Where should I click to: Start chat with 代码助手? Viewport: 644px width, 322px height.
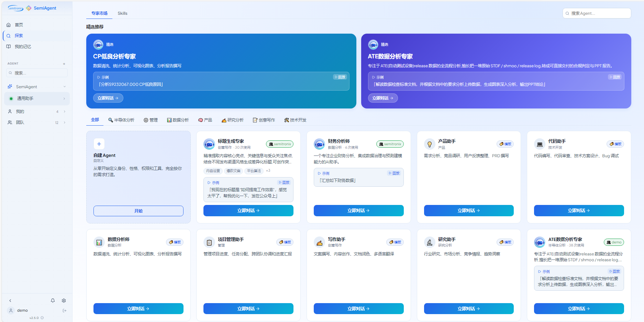[x=579, y=210]
